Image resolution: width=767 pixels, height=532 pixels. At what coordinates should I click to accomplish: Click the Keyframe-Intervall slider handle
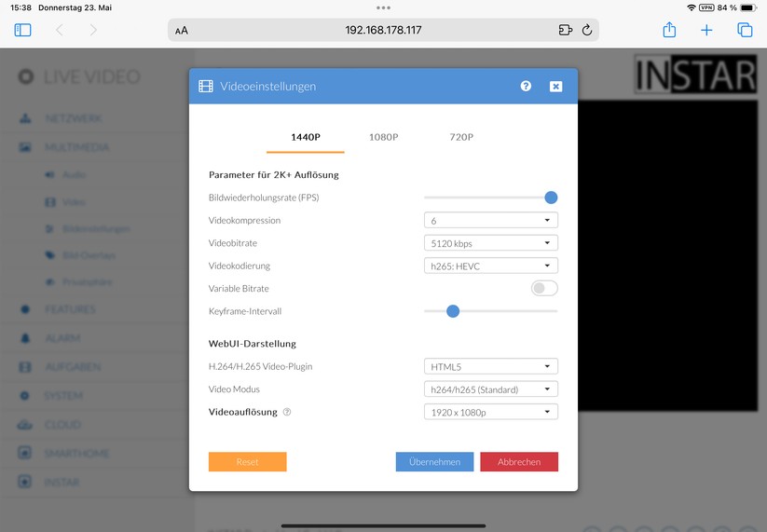(453, 311)
